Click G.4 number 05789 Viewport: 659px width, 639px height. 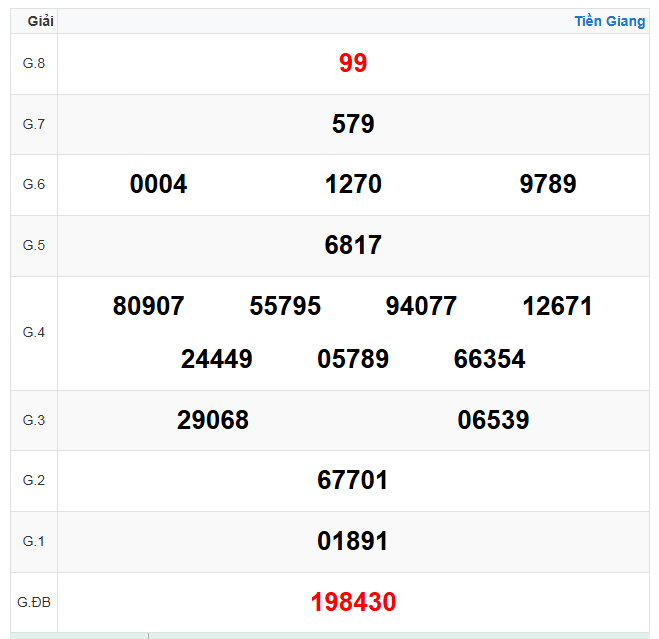click(353, 360)
